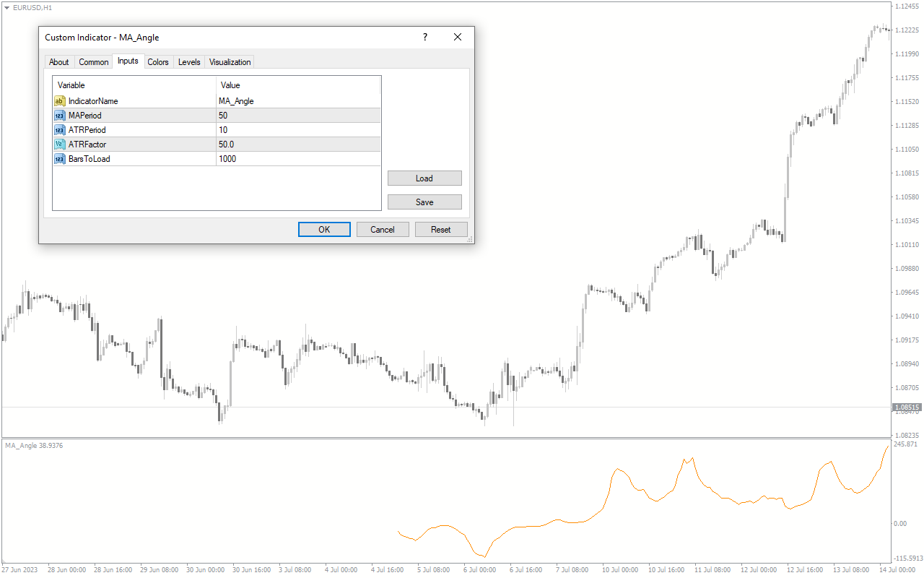Click the Load button
The height and width of the screenshot is (578, 924).
click(424, 178)
